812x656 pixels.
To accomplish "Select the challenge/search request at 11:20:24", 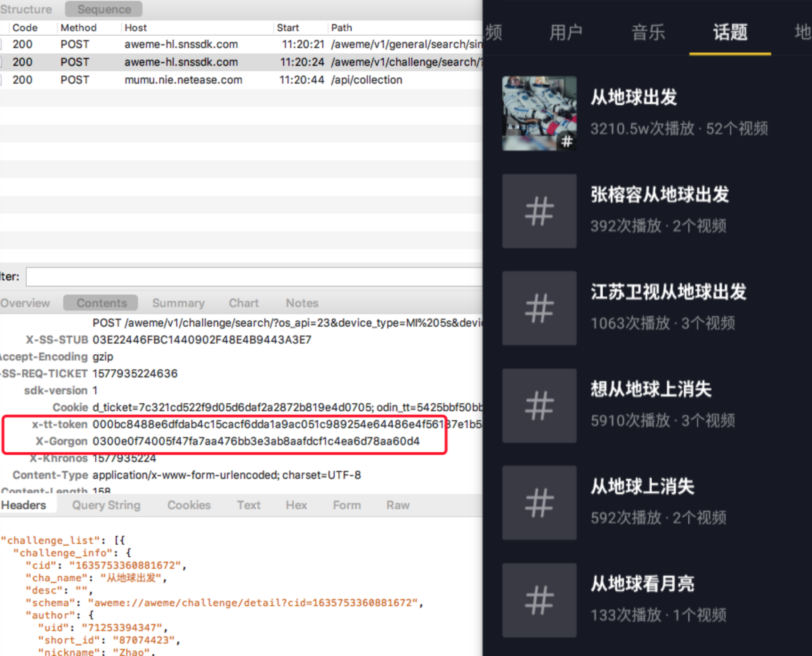I will coord(241,62).
